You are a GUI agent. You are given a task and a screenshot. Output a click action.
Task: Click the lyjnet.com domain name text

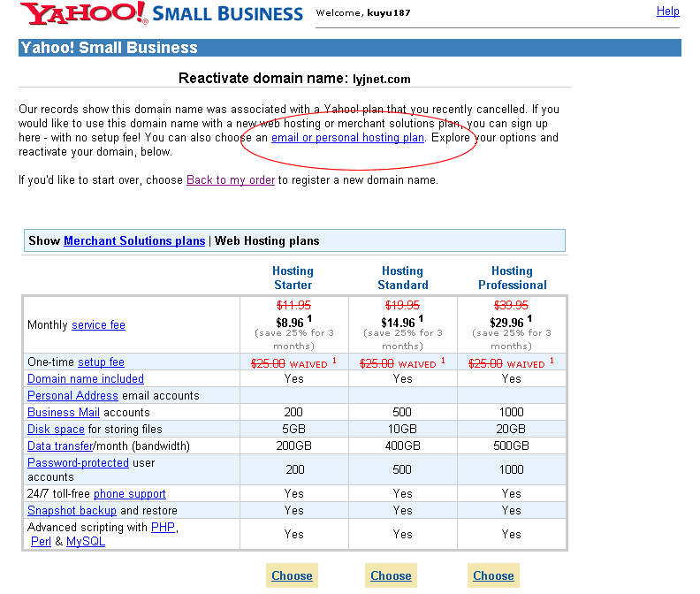pyautogui.click(x=382, y=79)
